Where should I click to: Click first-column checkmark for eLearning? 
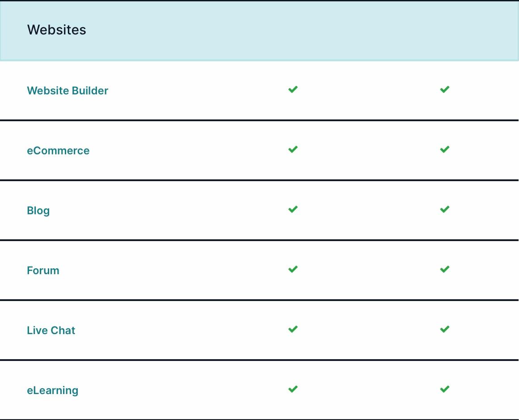(293, 389)
